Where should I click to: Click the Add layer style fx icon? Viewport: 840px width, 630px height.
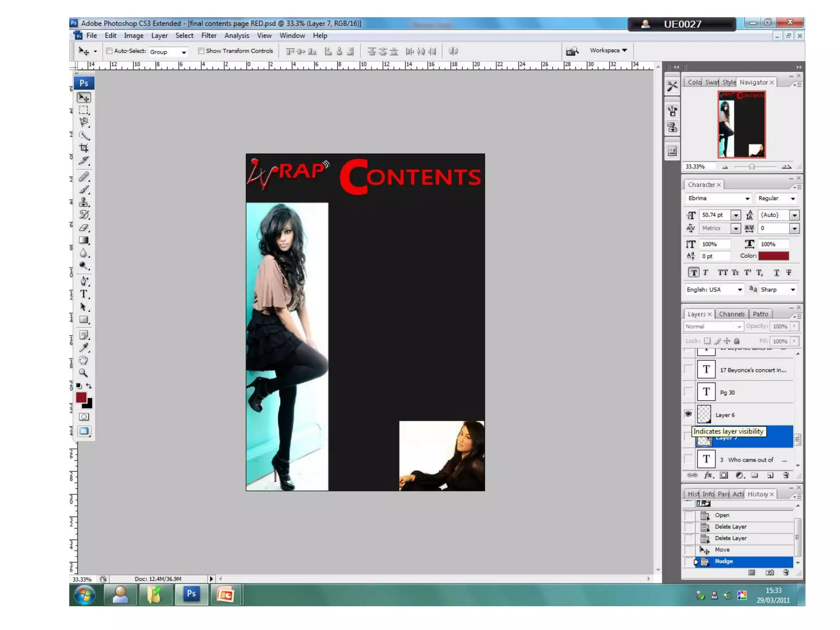coord(708,475)
